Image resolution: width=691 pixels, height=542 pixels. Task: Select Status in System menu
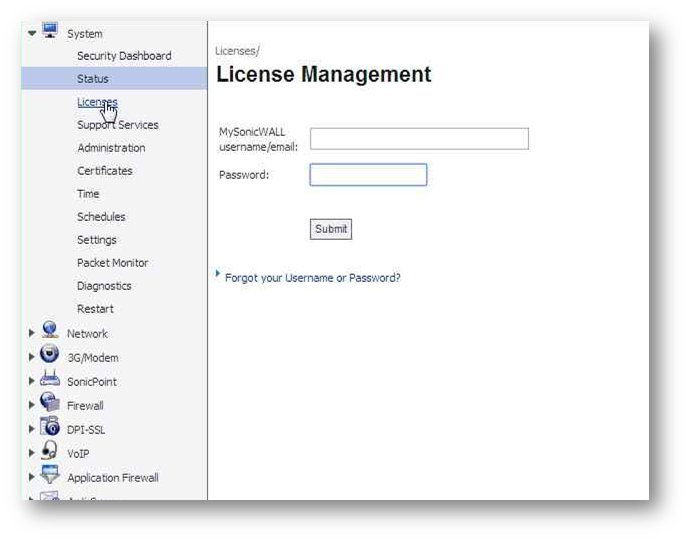pyautogui.click(x=93, y=79)
